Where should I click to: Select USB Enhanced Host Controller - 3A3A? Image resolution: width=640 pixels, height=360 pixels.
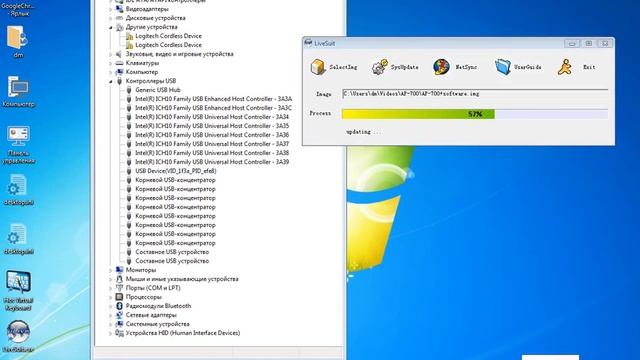coord(213,99)
